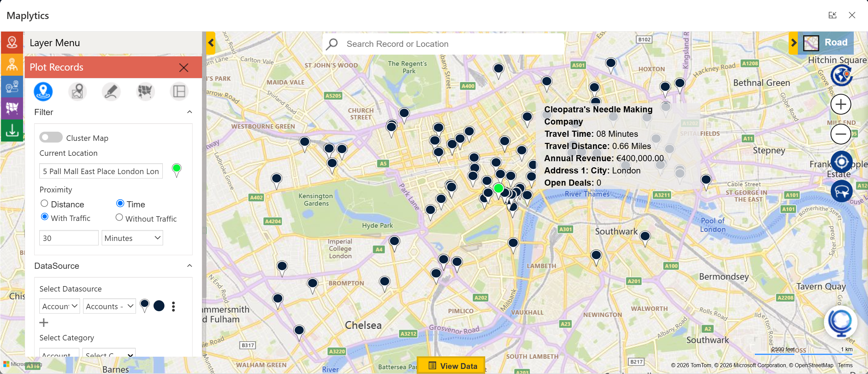Click the green current location pin icon

tap(176, 170)
